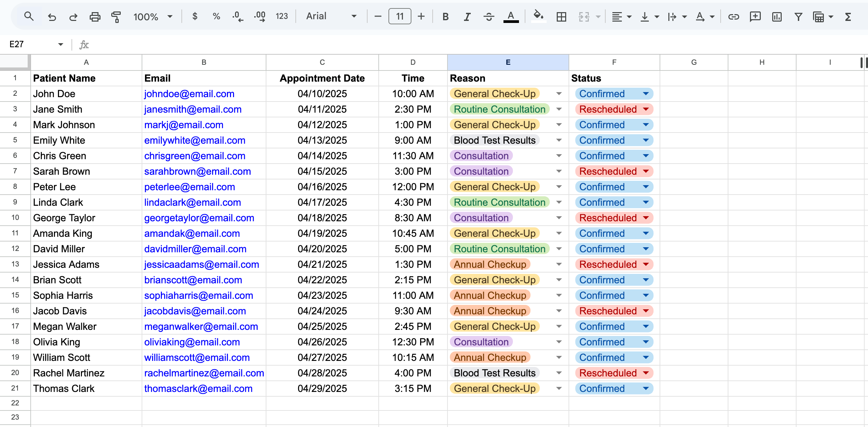Toggle strikethrough formatting
This screenshot has width=868, height=427.
tap(489, 17)
